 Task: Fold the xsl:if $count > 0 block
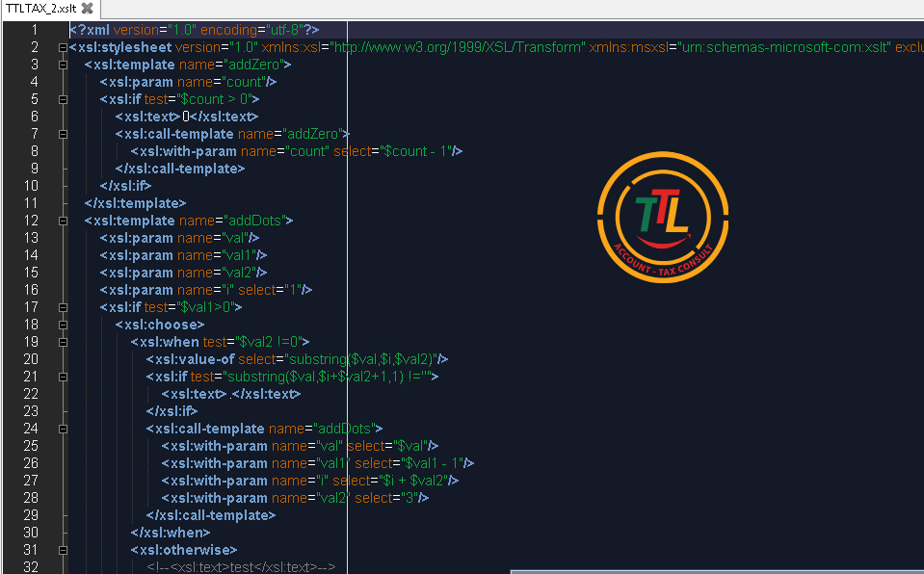click(x=63, y=99)
